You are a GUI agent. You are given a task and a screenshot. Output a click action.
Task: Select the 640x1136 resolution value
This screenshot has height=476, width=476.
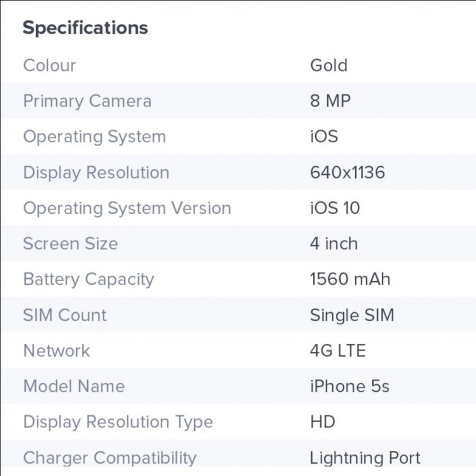tap(347, 172)
